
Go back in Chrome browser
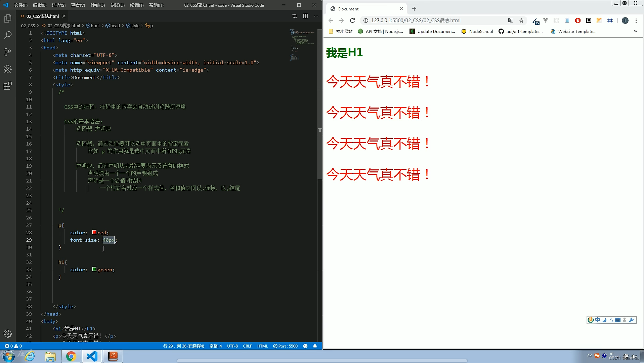point(331,21)
